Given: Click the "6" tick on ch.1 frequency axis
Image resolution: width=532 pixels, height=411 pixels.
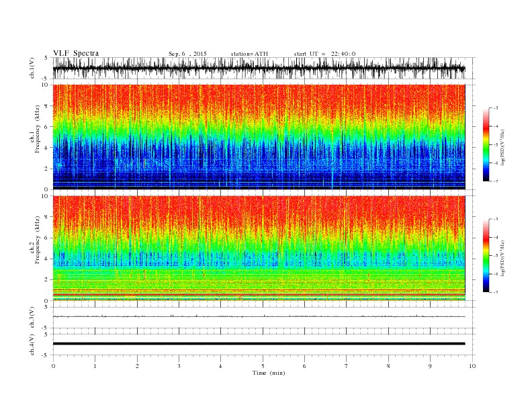Looking at the screenshot, I should click(x=46, y=126).
